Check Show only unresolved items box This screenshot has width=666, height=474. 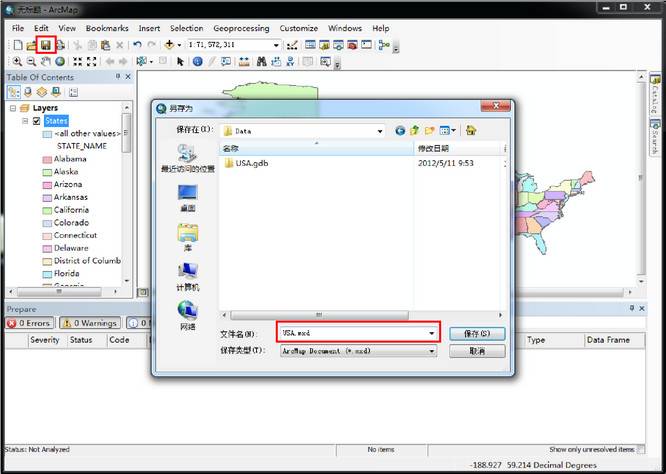tap(641, 449)
